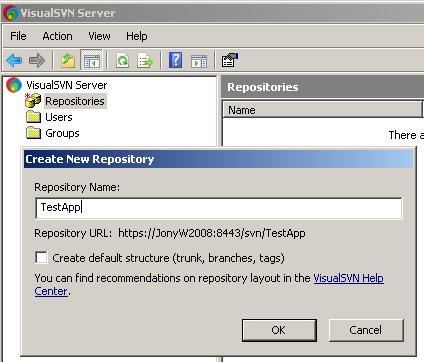Click the Groups folder icon
The height and width of the screenshot is (362, 424).
[33, 133]
